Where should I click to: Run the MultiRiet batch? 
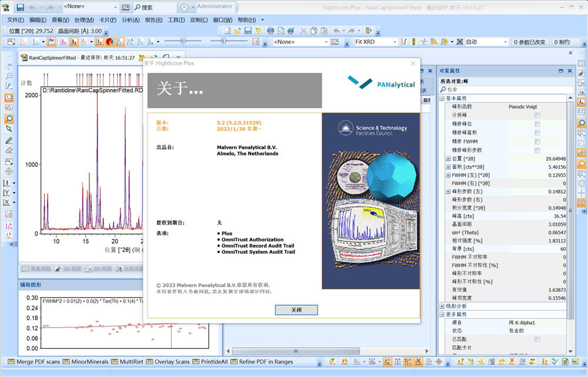127,362
